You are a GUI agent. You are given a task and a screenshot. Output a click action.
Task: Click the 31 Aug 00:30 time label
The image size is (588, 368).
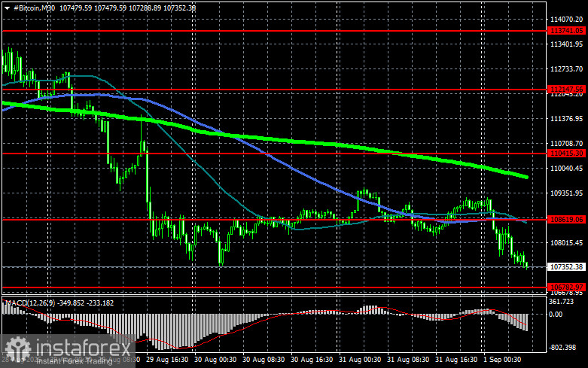click(x=360, y=360)
